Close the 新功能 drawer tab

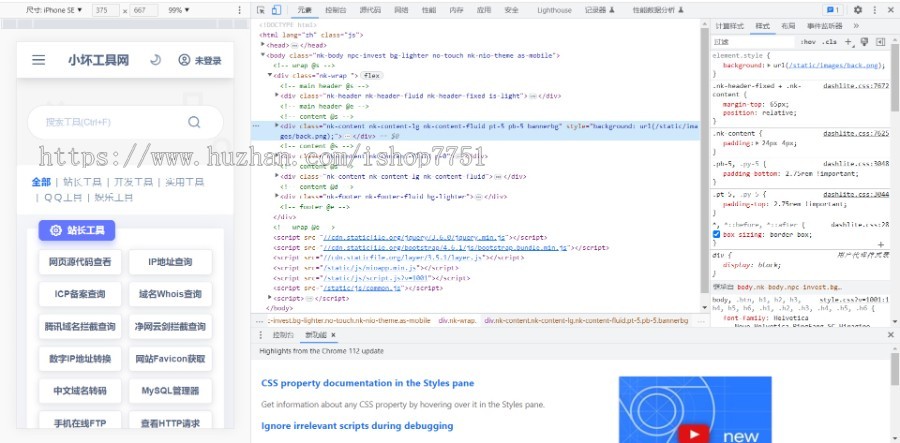(333, 335)
